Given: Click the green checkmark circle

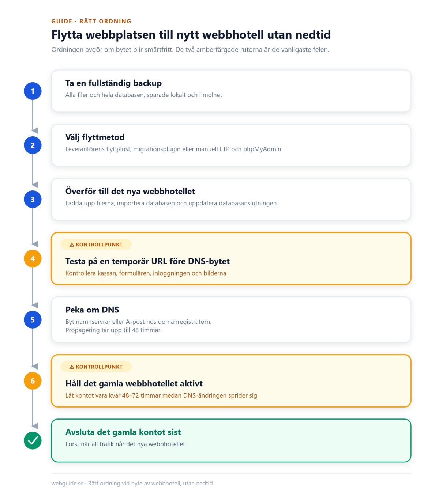Looking at the screenshot, I should point(33,440).
